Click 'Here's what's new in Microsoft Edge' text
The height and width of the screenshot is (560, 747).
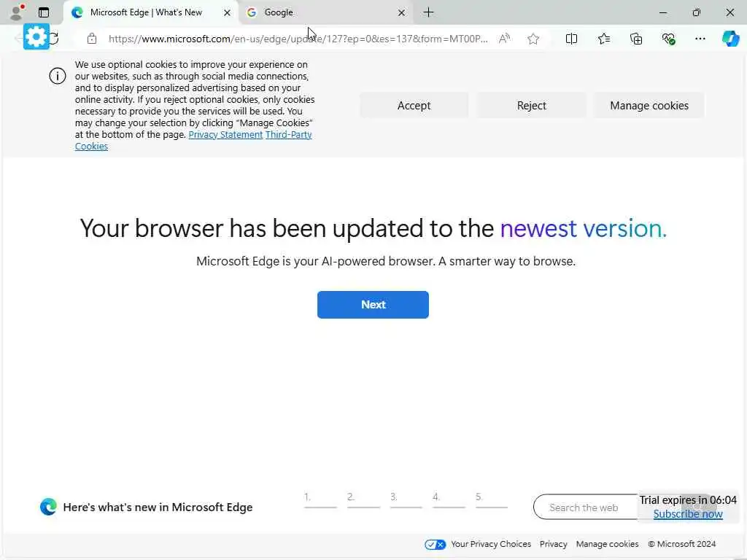pyautogui.click(x=158, y=507)
